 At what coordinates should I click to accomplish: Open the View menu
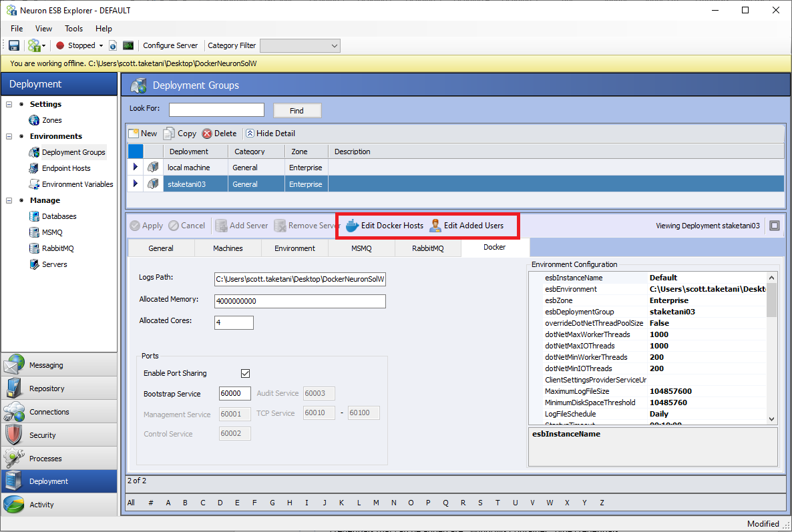click(43, 29)
